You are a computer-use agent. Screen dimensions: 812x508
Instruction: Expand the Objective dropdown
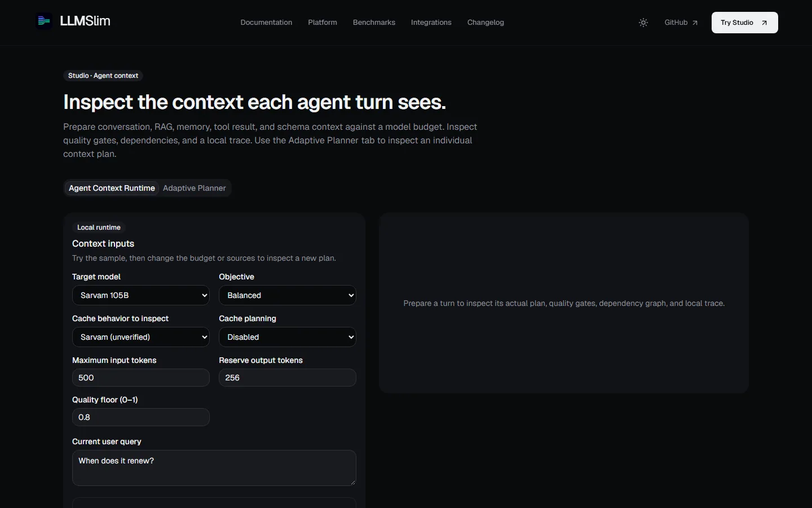[288, 295]
